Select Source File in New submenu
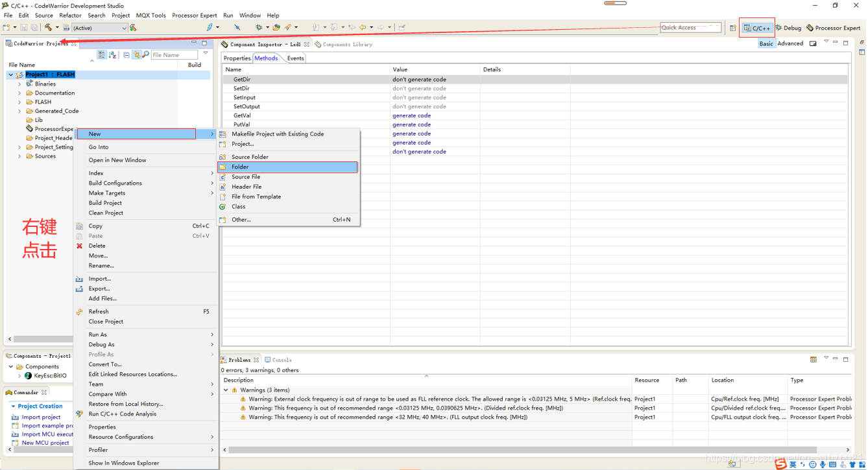This screenshot has height=470, width=868. pos(246,177)
